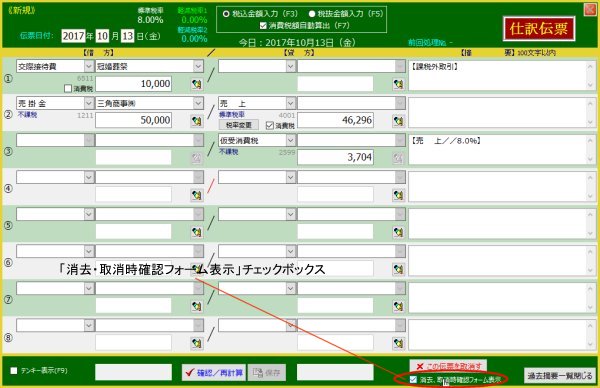Open calculator icon beside credit amount 46,296
600x388 pixels.
point(398,121)
